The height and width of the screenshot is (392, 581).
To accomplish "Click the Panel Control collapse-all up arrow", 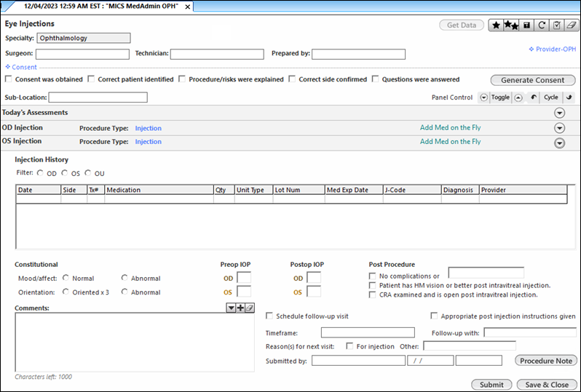I will tap(518, 97).
